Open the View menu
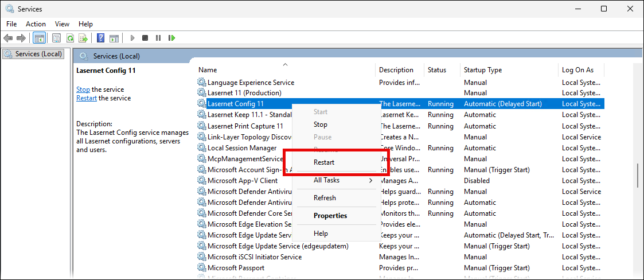Viewport: 644px width, 280px height. [x=62, y=24]
